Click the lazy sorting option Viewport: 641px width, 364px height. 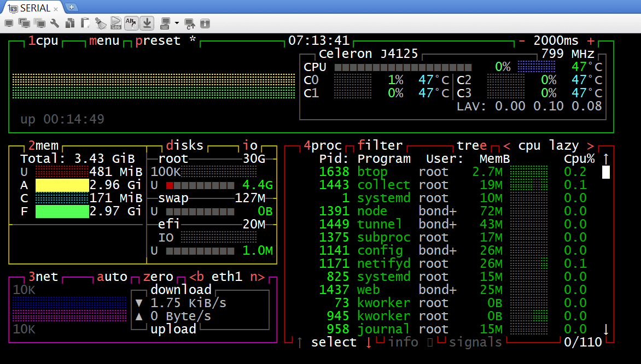coord(563,145)
